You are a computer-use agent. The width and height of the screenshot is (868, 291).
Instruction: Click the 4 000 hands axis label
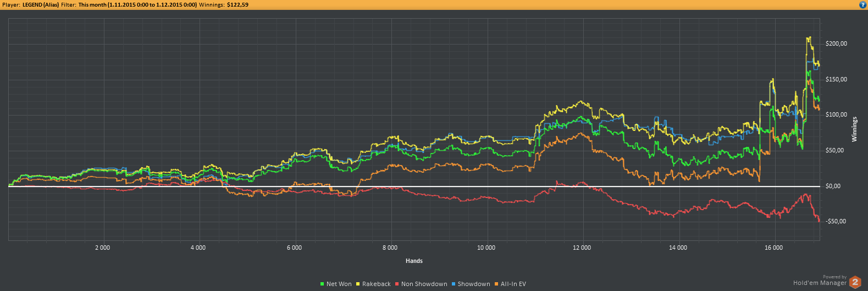[x=198, y=248]
